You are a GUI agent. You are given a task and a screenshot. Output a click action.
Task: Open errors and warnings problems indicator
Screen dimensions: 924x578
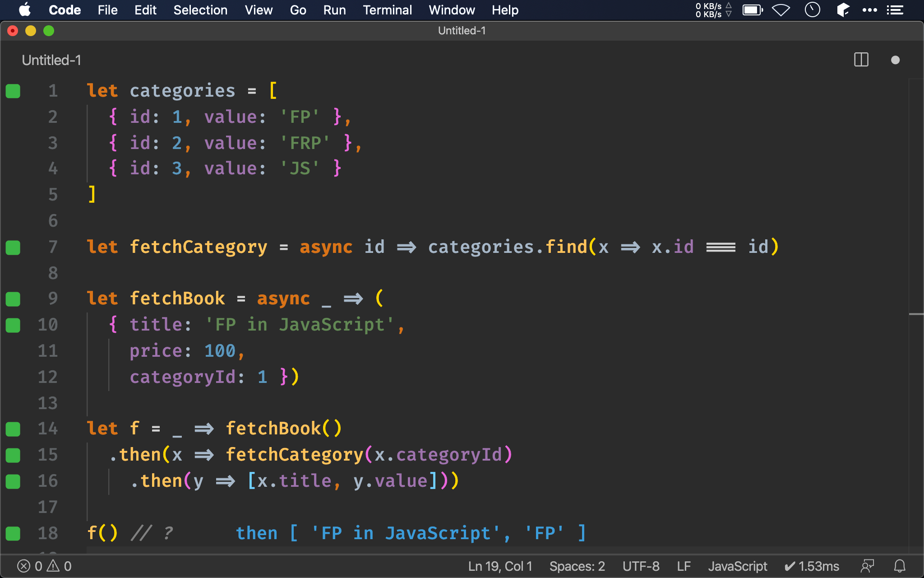44,566
